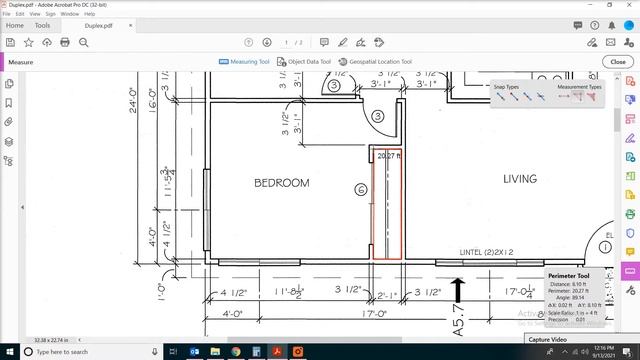Viewport: 640px width, 360px height.
Task: Open the Print Production tool in right pane
Action: pos(630,214)
